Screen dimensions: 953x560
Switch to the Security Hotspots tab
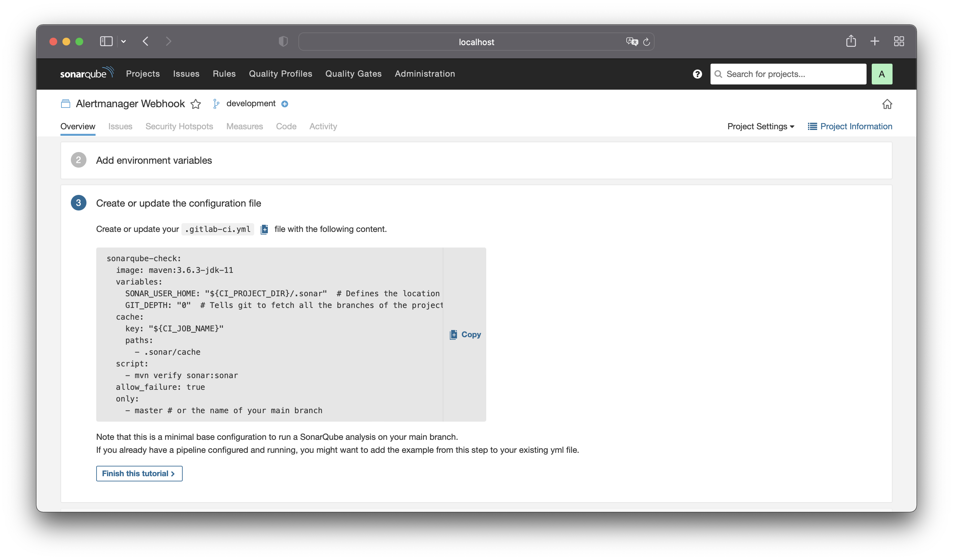point(179,127)
